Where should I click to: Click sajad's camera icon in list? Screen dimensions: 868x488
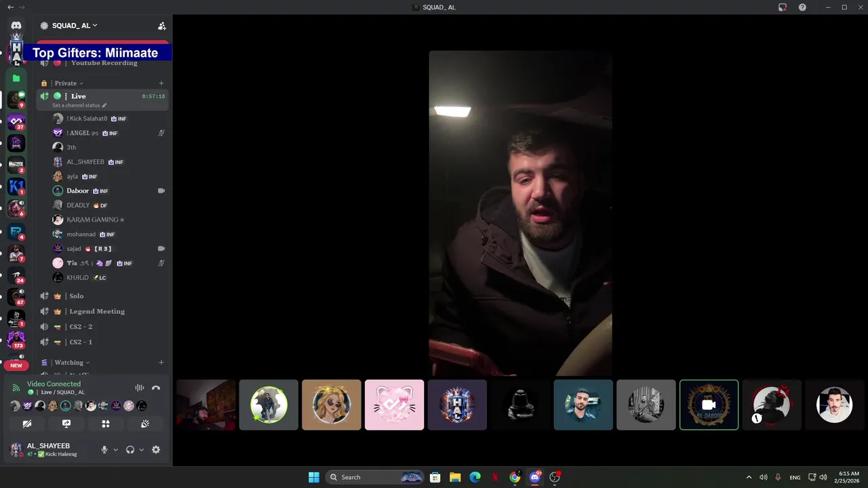161,249
